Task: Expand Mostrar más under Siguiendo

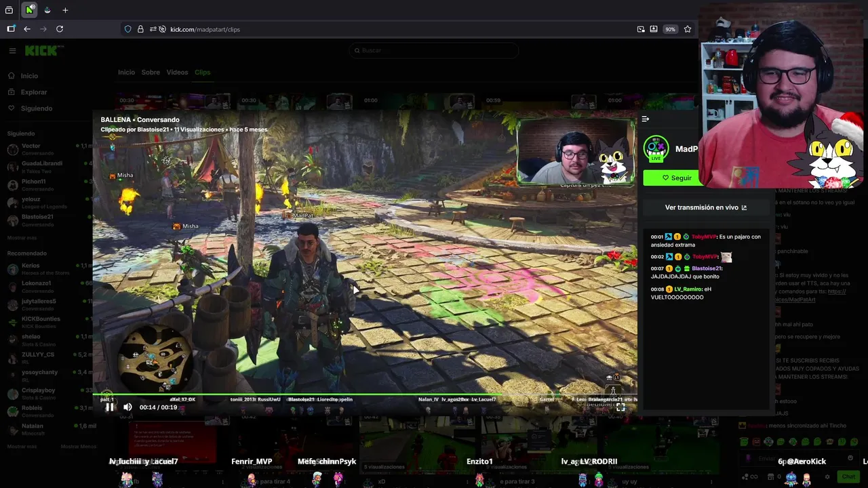Action: coord(22,238)
